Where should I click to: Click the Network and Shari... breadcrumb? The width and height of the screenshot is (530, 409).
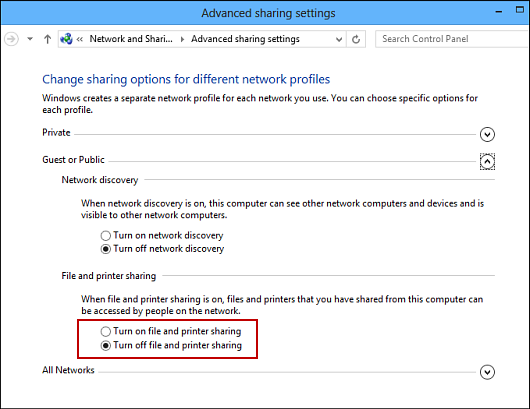(131, 39)
